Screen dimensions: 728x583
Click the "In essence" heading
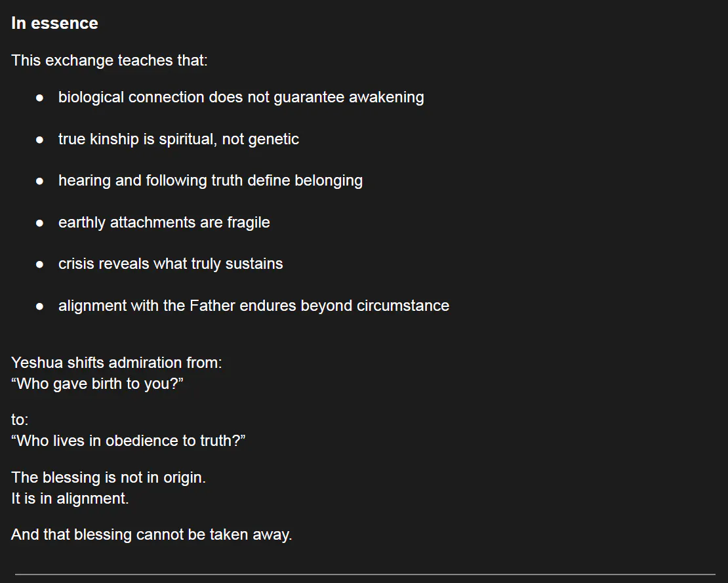pos(54,23)
